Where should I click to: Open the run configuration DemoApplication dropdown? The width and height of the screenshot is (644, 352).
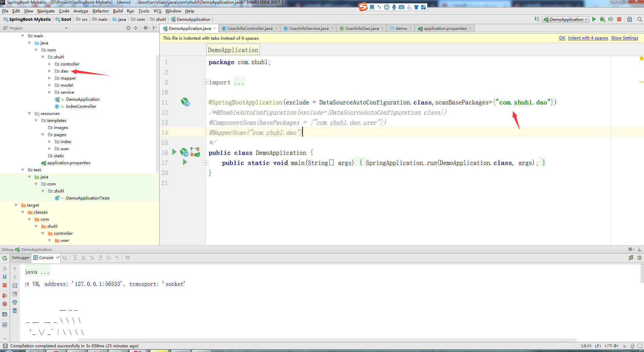point(566,19)
